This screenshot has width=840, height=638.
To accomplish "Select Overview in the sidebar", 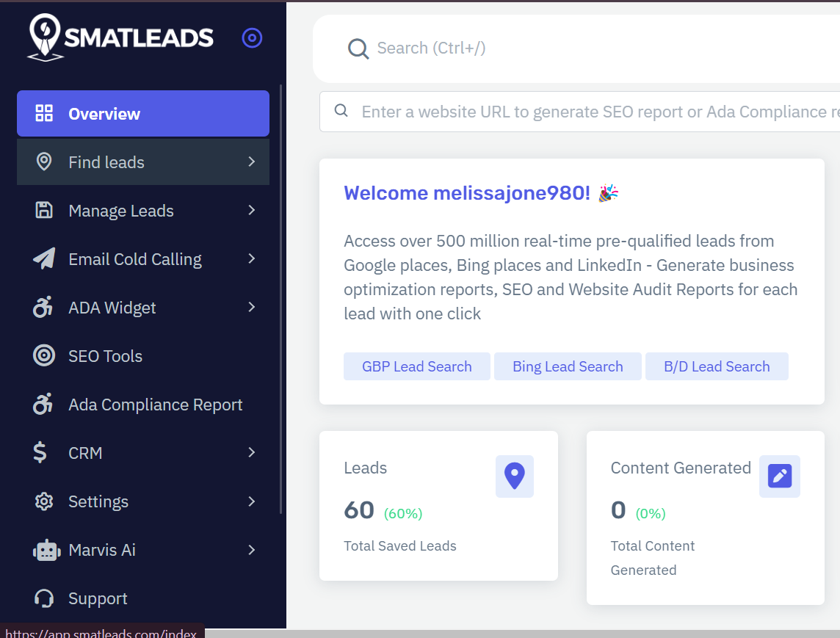I will point(143,114).
